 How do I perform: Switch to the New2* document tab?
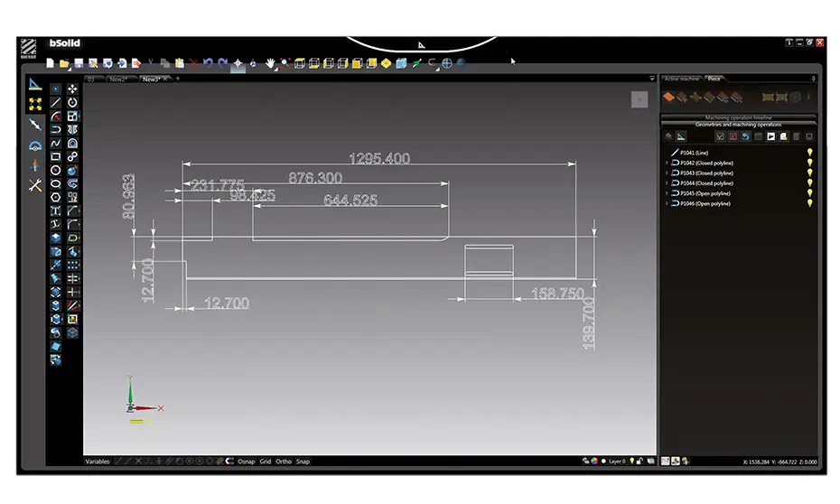tap(118, 79)
